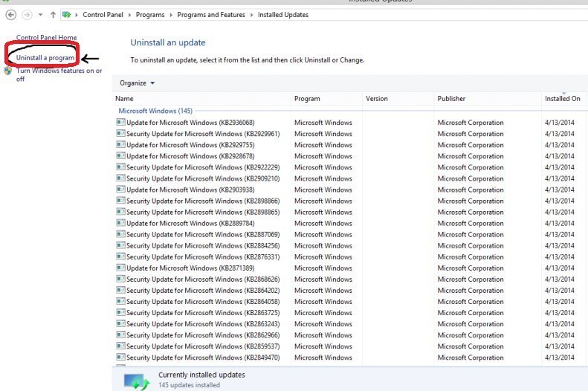The height and width of the screenshot is (391, 588).
Task: Select Security Update for Microsoft Windows (KB2849470)
Action: tap(203, 358)
